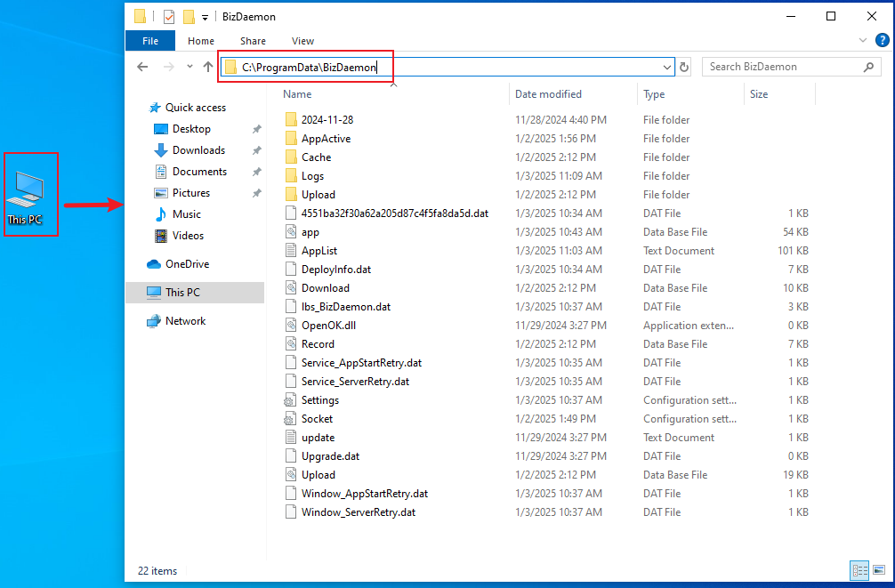Select the Socket configuration file icon
This screenshot has width=895, height=588.
coord(291,419)
